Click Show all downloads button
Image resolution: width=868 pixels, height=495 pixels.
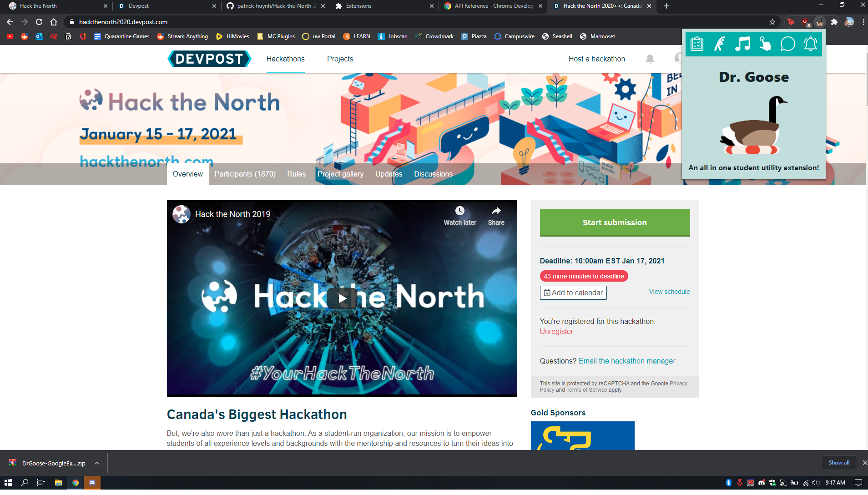click(839, 463)
